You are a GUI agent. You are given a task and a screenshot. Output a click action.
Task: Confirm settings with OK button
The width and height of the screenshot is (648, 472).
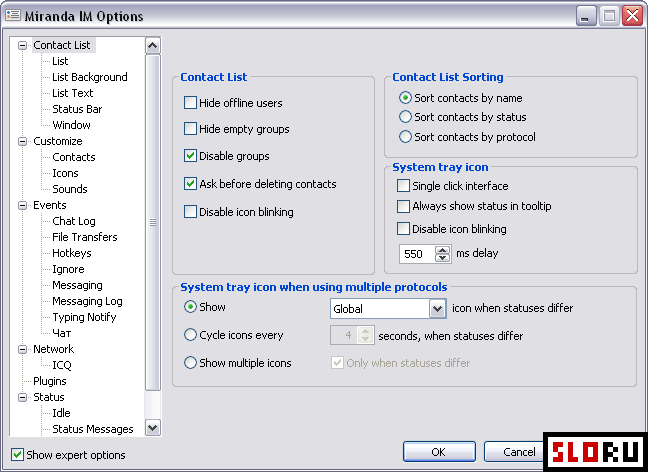pos(439,452)
